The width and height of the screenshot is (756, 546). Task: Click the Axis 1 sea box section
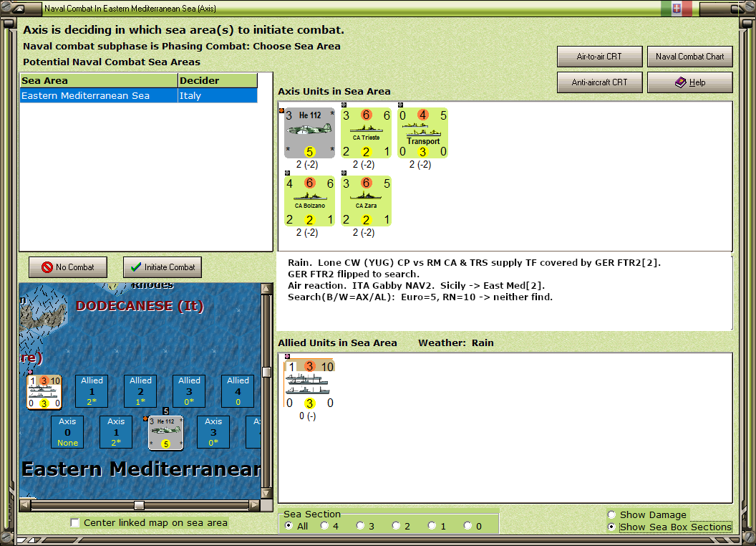[116, 432]
